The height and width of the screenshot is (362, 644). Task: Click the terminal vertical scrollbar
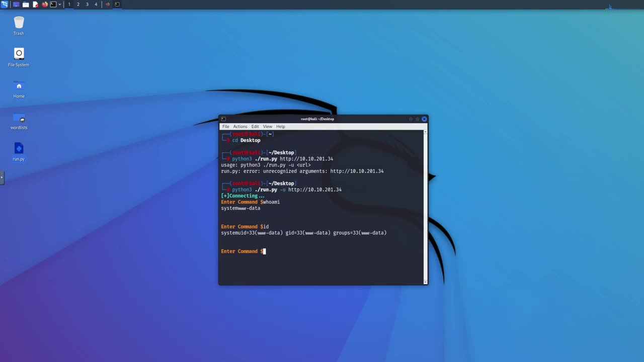pos(426,207)
